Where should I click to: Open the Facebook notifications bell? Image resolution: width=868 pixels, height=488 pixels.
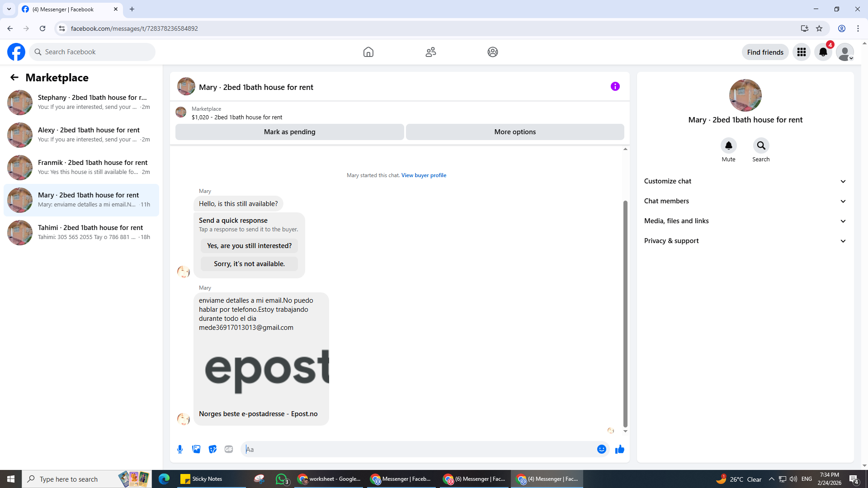tap(823, 52)
